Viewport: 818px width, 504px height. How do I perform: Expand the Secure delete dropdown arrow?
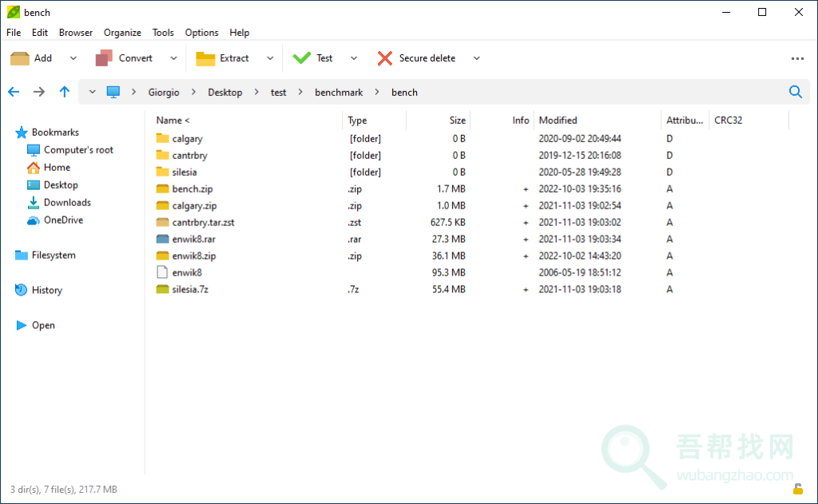[x=477, y=58]
